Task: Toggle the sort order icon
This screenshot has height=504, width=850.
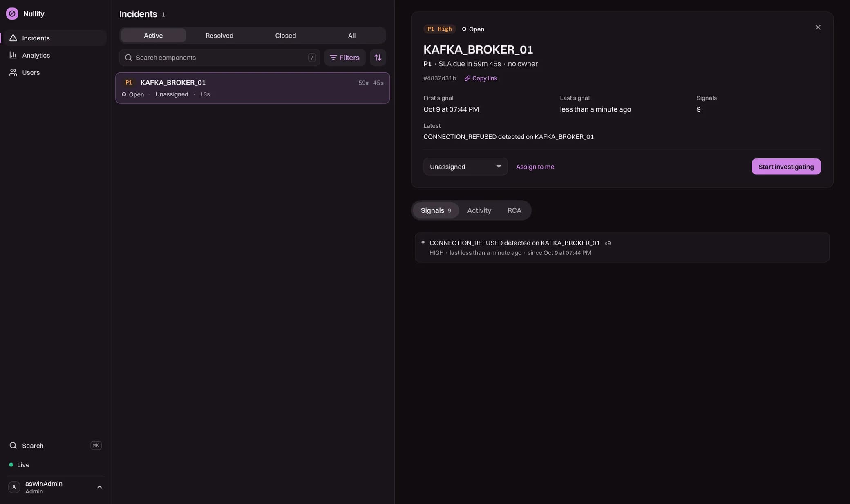Action: pyautogui.click(x=378, y=58)
